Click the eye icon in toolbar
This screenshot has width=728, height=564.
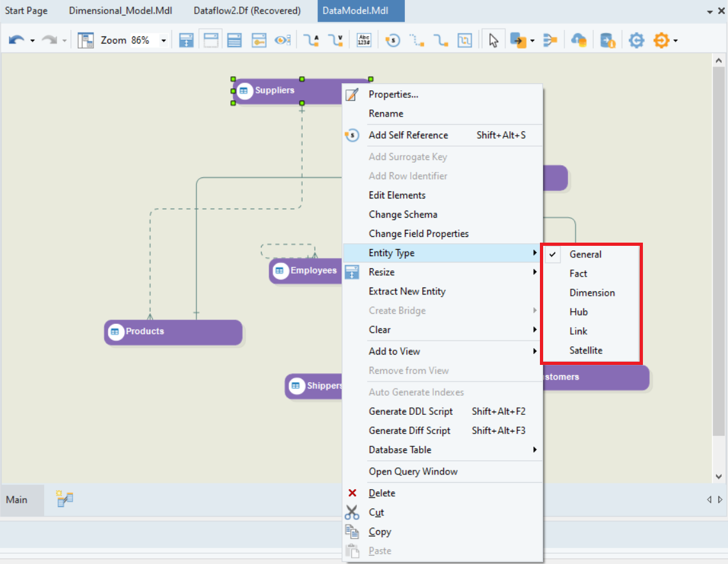[x=282, y=40]
